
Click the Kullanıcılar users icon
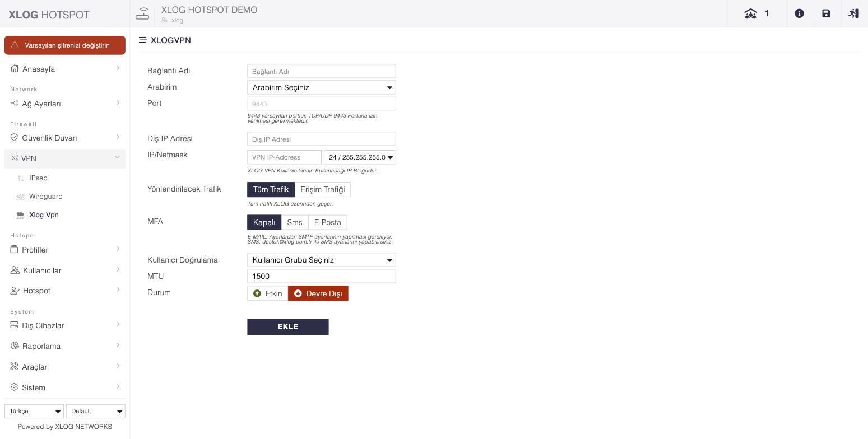[x=15, y=270]
